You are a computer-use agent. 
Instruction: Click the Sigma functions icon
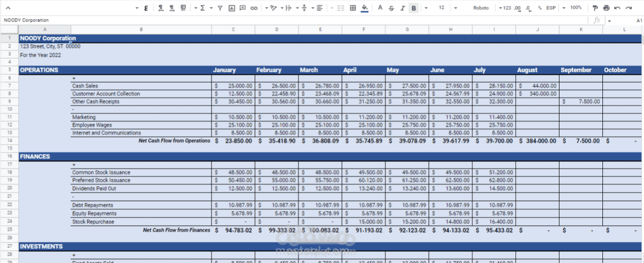pyautogui.click(x=203, y=8)
